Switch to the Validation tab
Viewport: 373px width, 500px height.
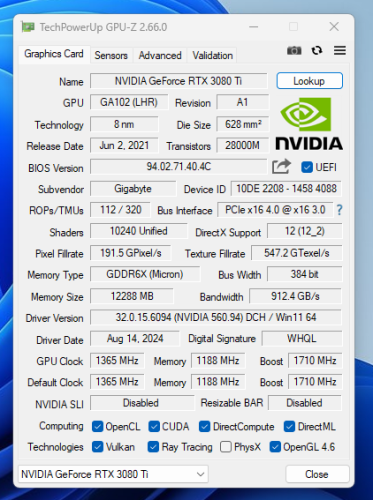coord(213,55)
